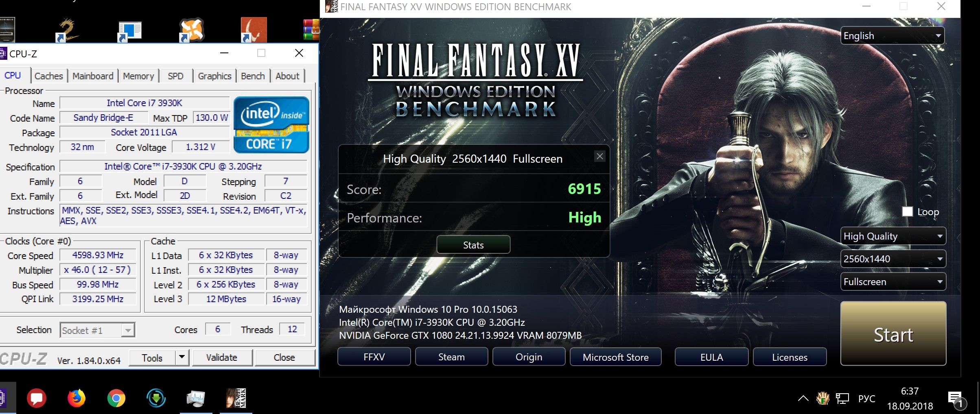
Task: Expand the Fullscreen display mode dropdown
Action: coord(893,282)
